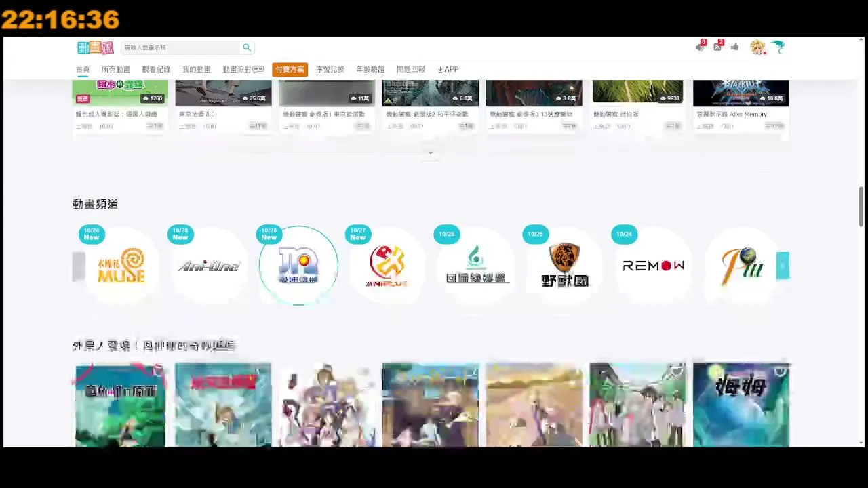Image resolution: width=868 pixels, height=488 pixels.
Task: Open 東京地震 8.0 thumbnail
Action: 223,93
